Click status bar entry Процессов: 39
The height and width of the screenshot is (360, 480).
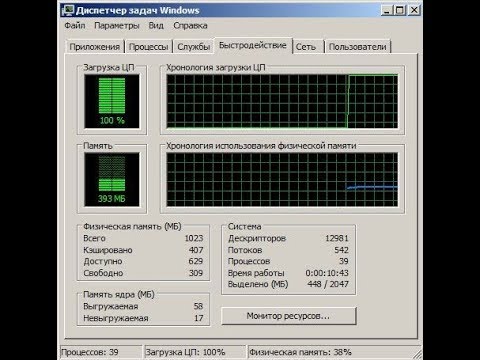point(101,352)
